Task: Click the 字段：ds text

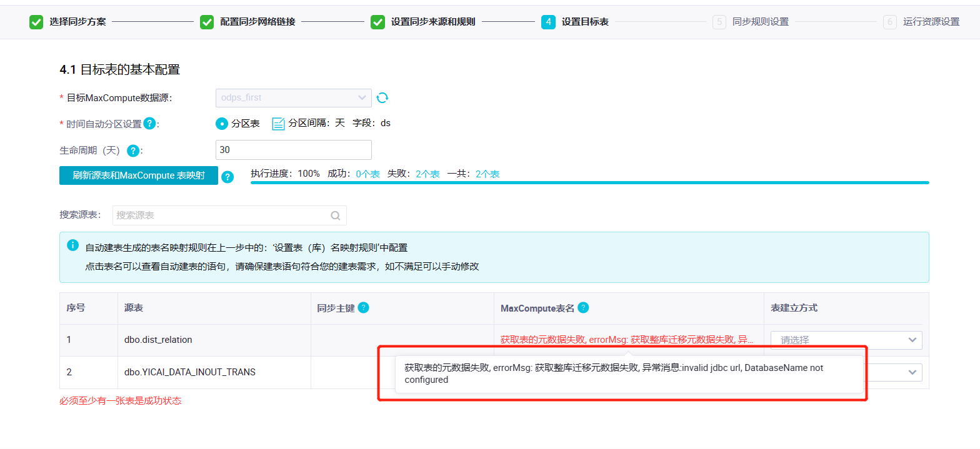Action: click(371, 123)
